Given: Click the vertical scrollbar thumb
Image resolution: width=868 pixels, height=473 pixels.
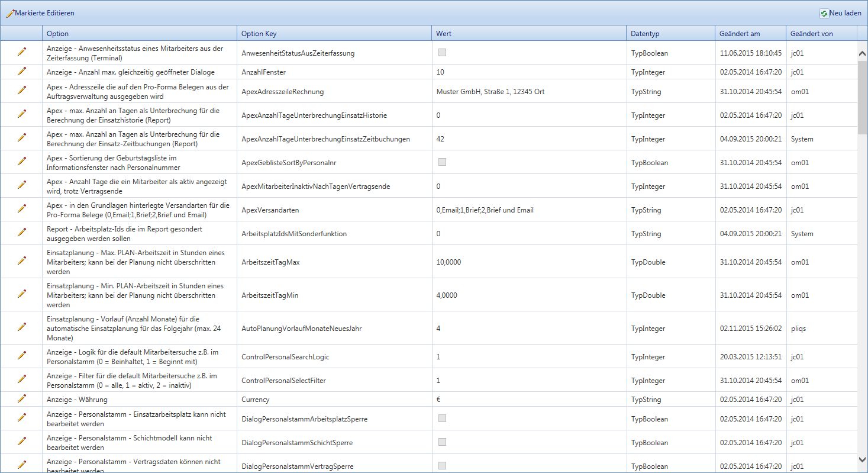Looking at the screenshot, I should coord(862,97).
